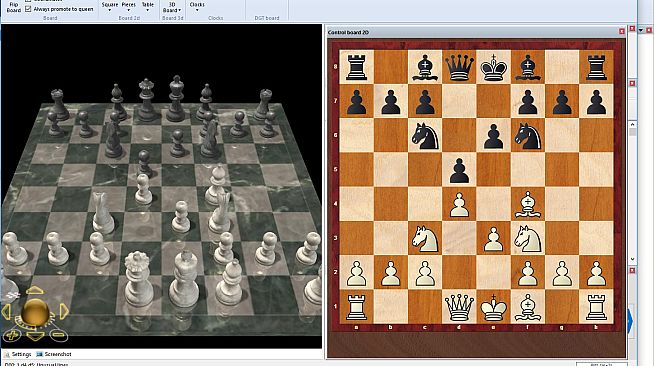Select black bishop on f8

(528, 67)
